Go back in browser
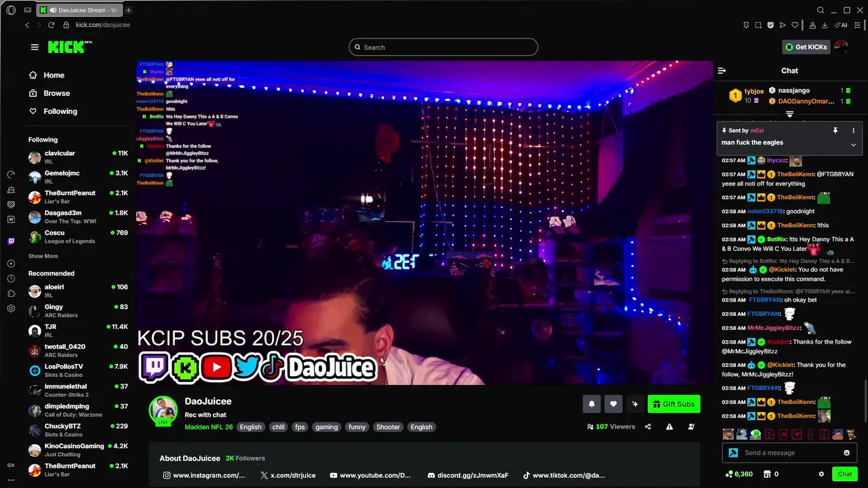This screenshot has width=868, height=488. (27, 25)
